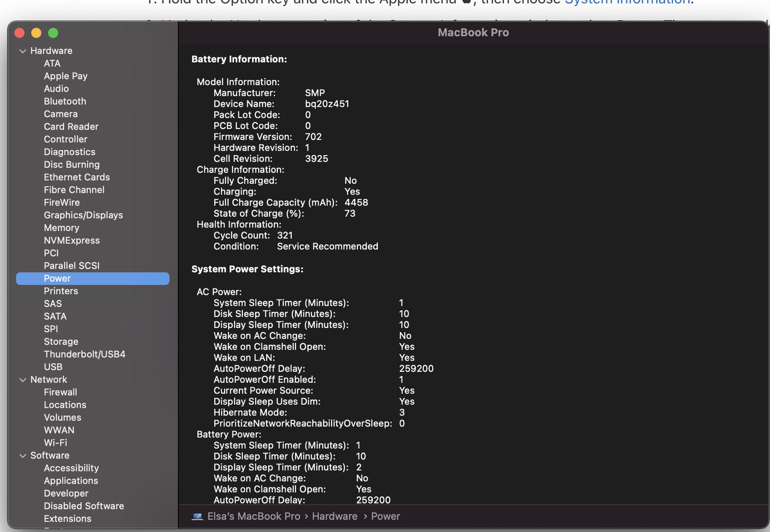Select Bluetooth in the sidebar
This screenshot has width=770, height=532.
pyautogui.click(x=65, y=101)
